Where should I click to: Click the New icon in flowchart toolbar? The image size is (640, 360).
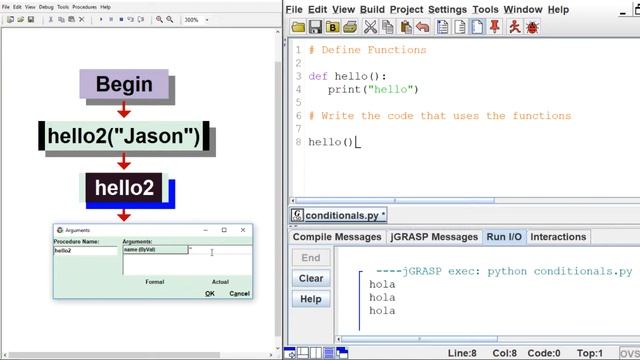(11, 19)
